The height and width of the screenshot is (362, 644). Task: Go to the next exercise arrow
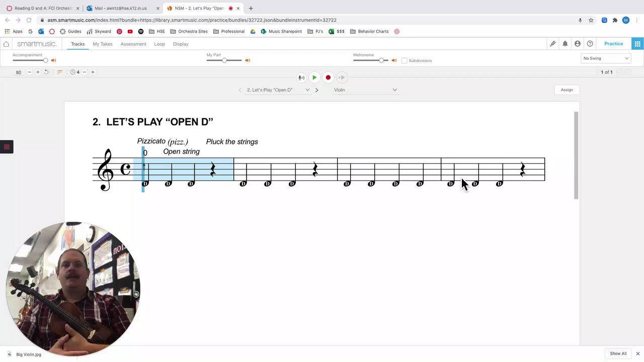pos(316,90)
